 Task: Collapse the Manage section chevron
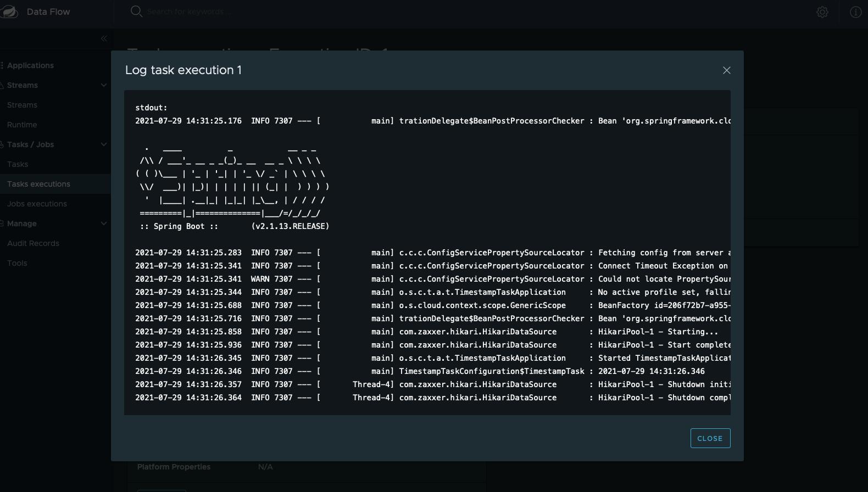[x=103, y=223]
